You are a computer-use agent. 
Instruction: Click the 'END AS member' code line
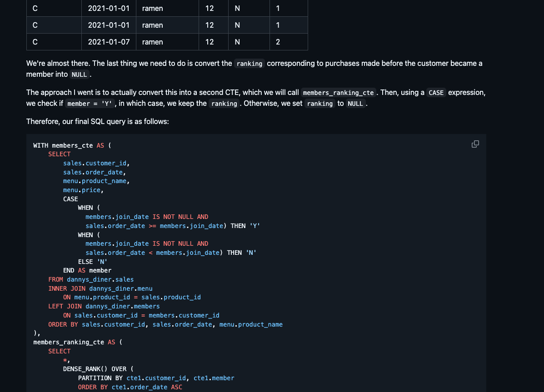[x=87, y=270]
